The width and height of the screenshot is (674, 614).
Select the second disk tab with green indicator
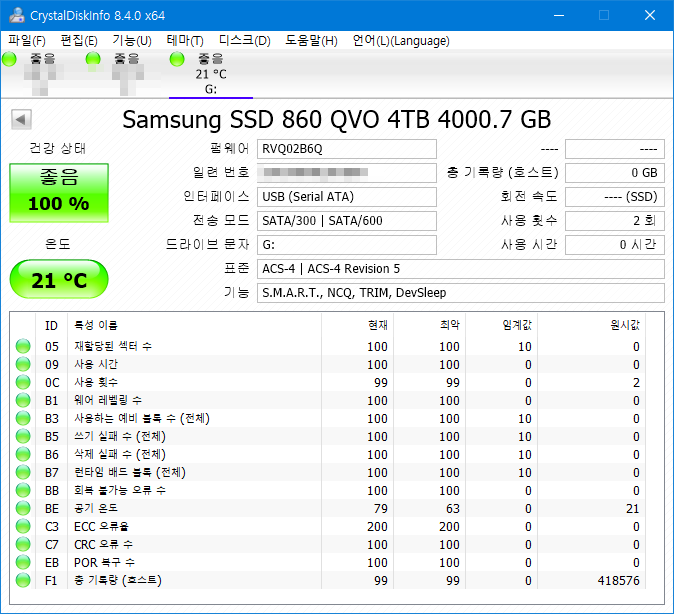pyautogui.click(x=126, y=74)
